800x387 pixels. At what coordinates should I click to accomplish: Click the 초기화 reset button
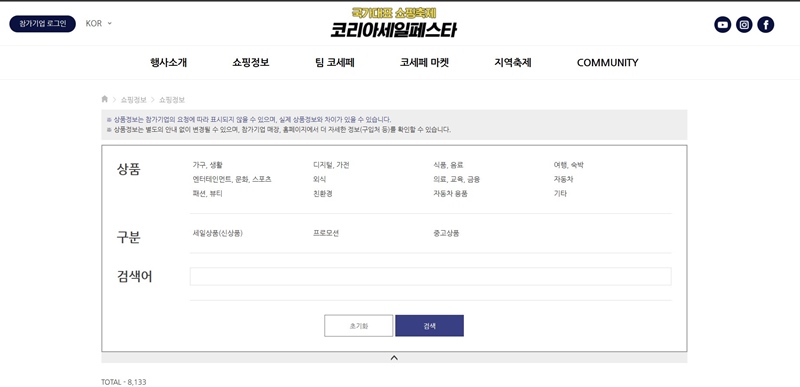(359, 326)
